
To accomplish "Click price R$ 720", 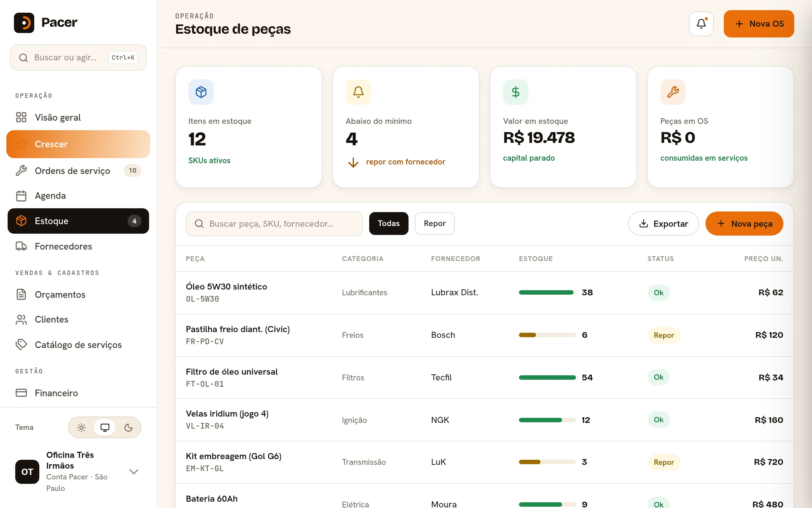I will tap(768, 462).
